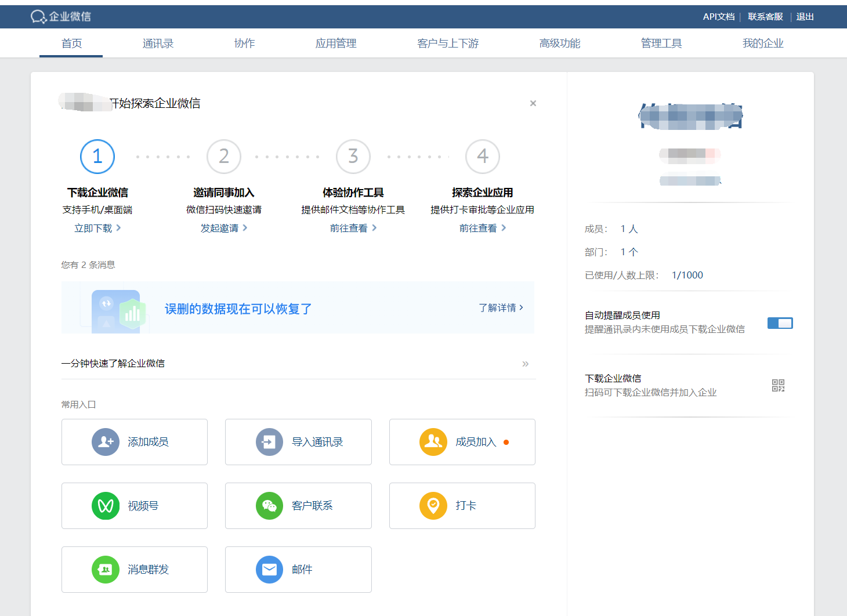The height and width of the screenshot is (616, 847).
Task: Click 您有 2 条消息 text
Action: click(88, 264)
